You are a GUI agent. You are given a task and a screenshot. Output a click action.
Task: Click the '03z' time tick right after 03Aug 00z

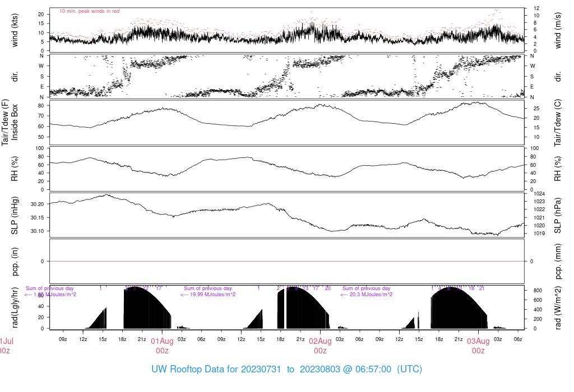(498, 339)
